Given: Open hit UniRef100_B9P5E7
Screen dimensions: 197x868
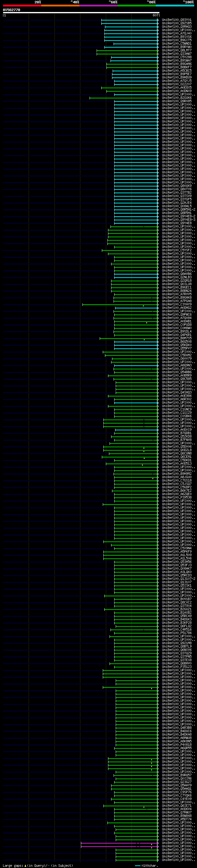Looking at the screenshot, I should pos(176,74).
